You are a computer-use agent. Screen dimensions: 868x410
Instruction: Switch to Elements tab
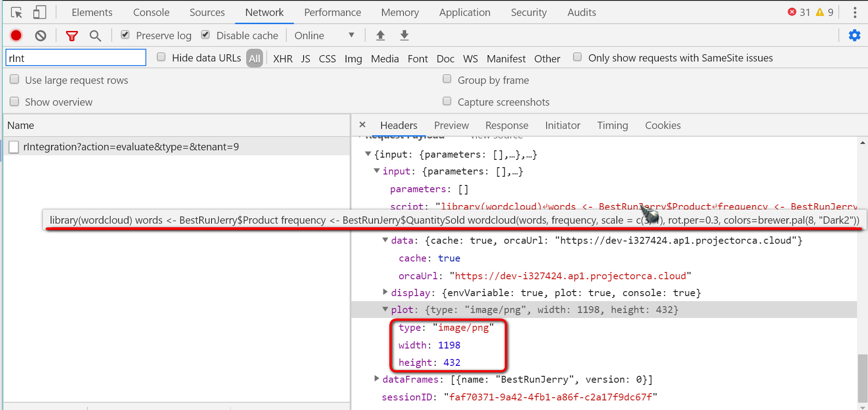[92, 12]
